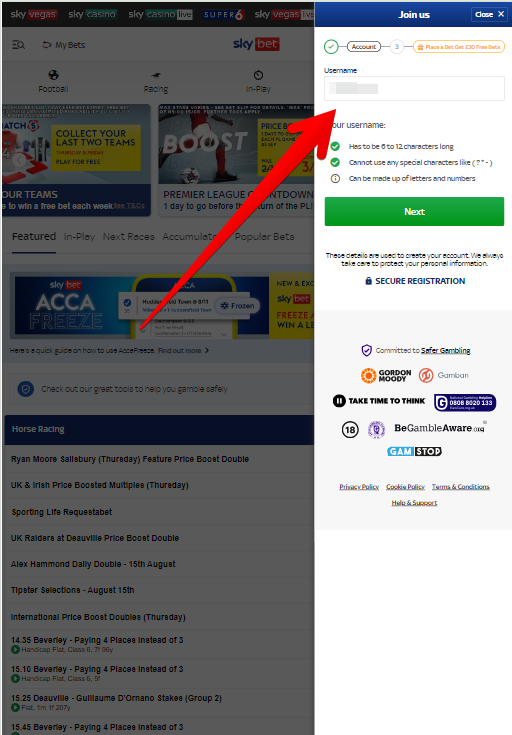The width and height of the screenshot is (512, 735).
Task: Open the sky casino tab in top bar
Action: pos(92,15)
